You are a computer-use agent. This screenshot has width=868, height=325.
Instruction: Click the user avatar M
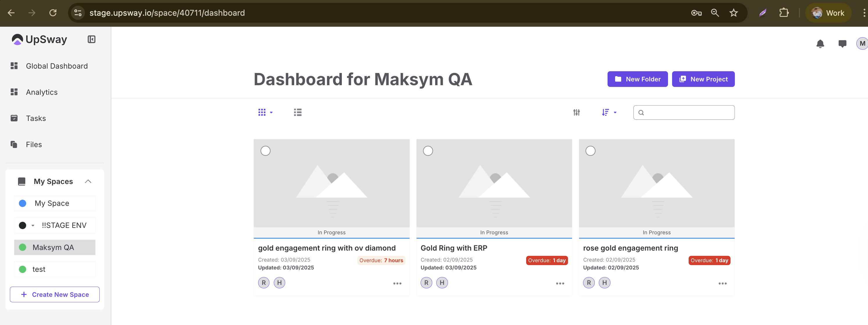click(x=862, y=44)
